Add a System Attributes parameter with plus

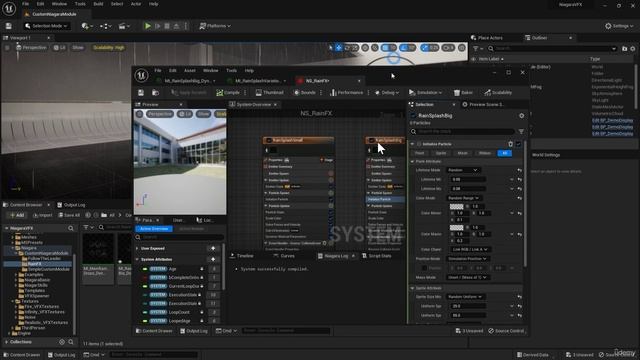[213, 260]
